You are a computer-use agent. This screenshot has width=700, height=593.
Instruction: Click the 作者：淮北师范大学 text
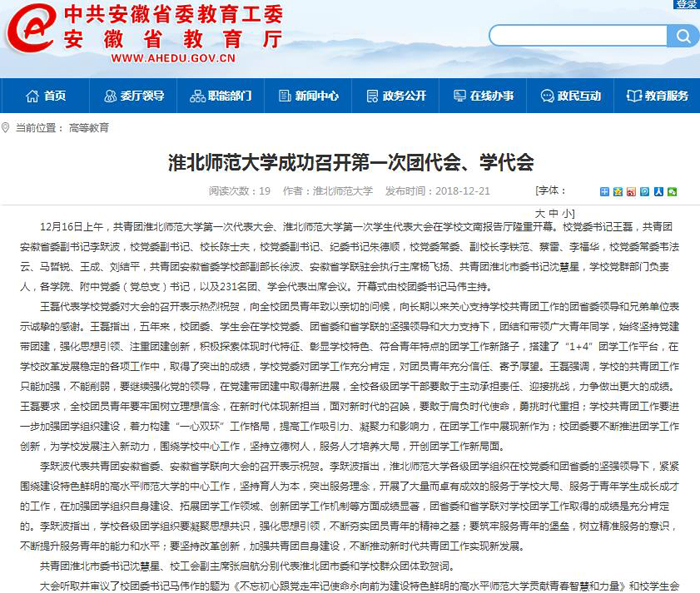click(328, 191)
